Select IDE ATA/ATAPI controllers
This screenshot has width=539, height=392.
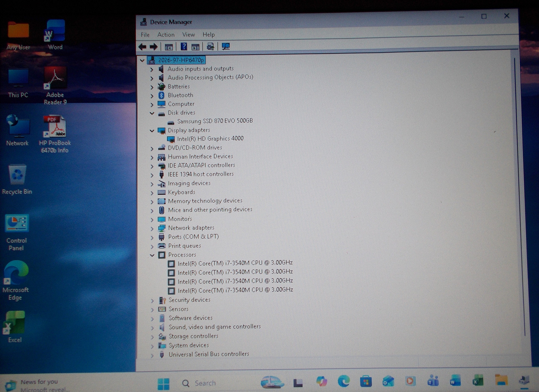click(x=201, y=165)
